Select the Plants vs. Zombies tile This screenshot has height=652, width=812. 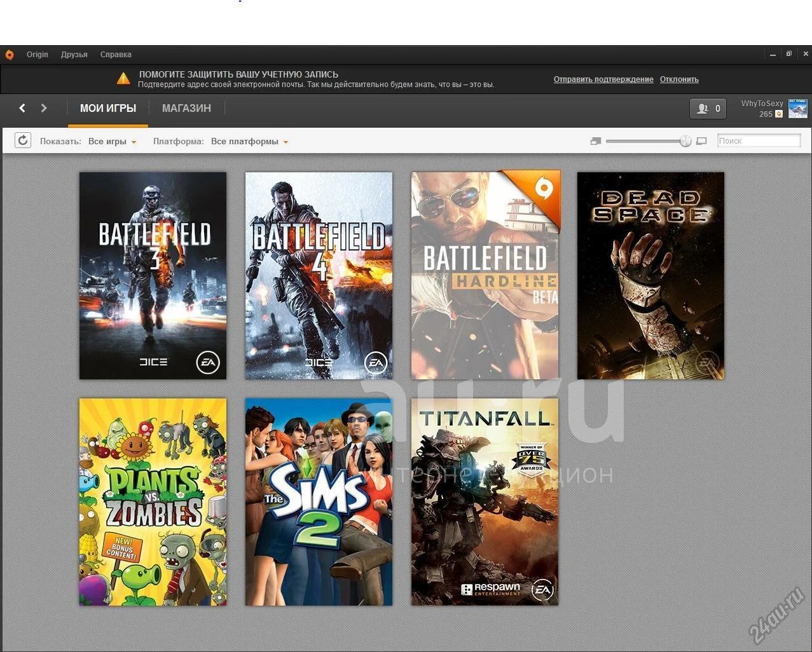click(x=153, y=502)
